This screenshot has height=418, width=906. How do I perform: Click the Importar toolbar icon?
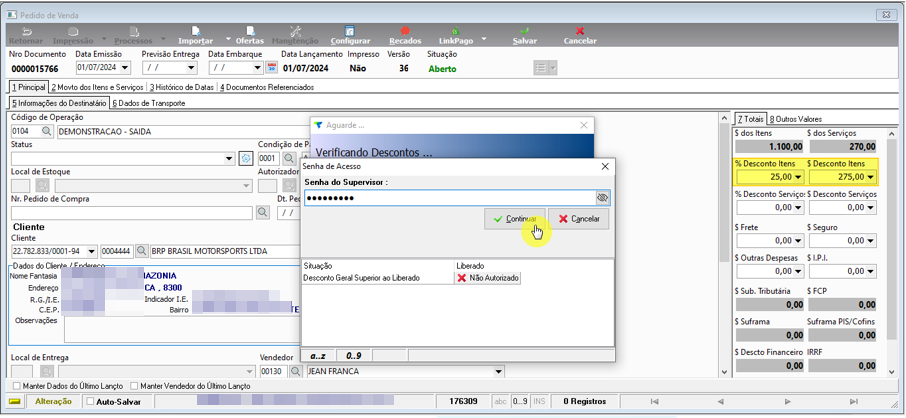pos(195,36)
